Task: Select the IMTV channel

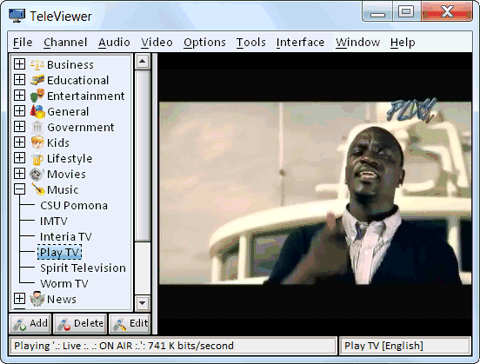Action: point(54,221)
